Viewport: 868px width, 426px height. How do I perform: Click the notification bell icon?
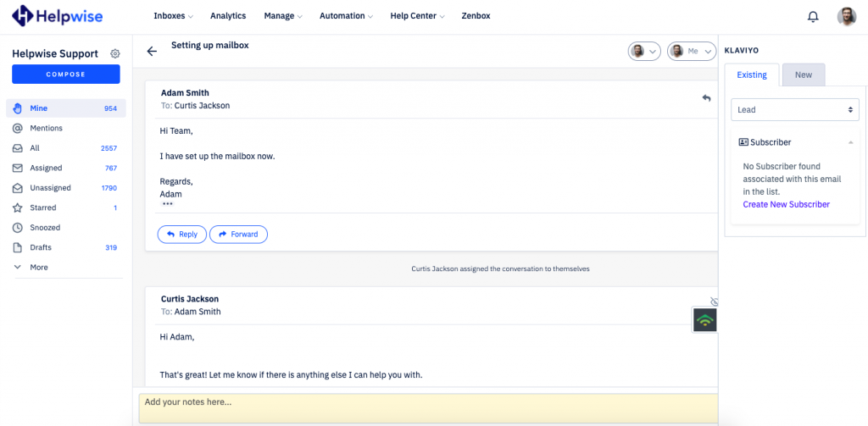[x=813, y=16]
